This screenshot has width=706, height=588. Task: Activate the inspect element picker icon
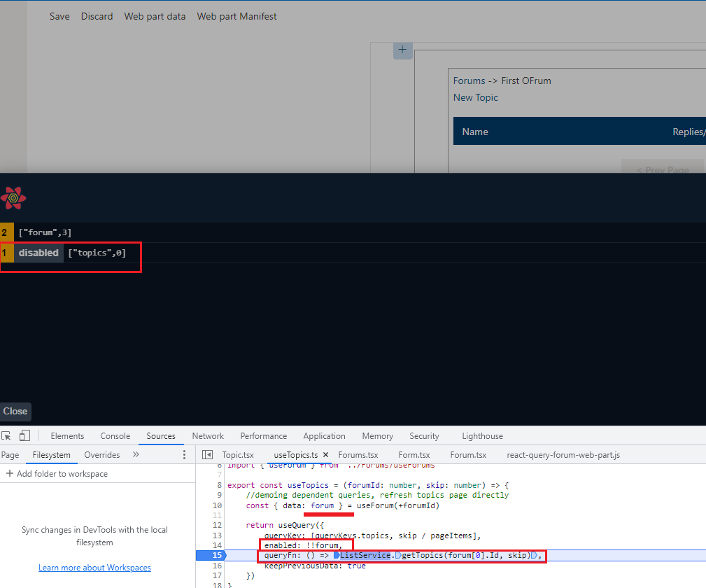click(x=7, y=436)
